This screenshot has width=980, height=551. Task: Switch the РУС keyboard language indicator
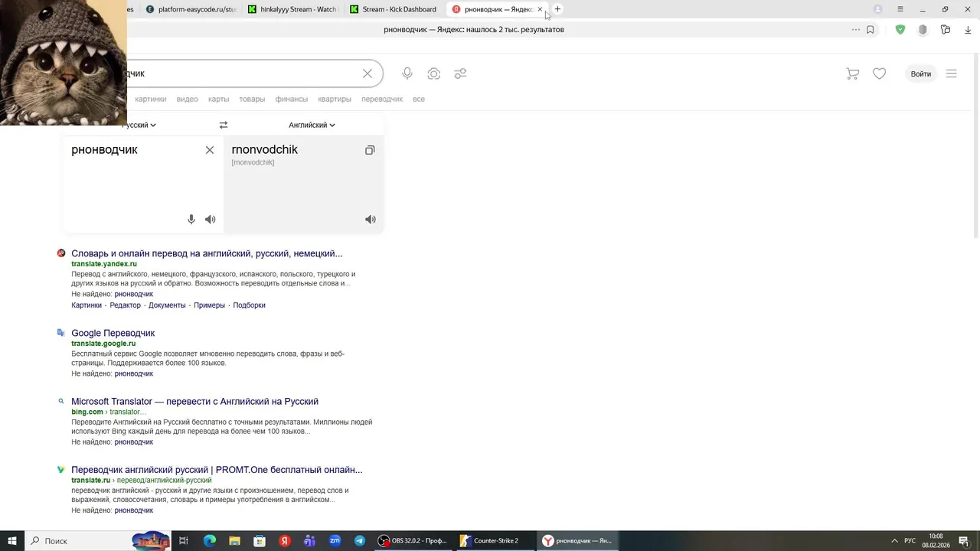pyautogui.click(x=910, y=541)
